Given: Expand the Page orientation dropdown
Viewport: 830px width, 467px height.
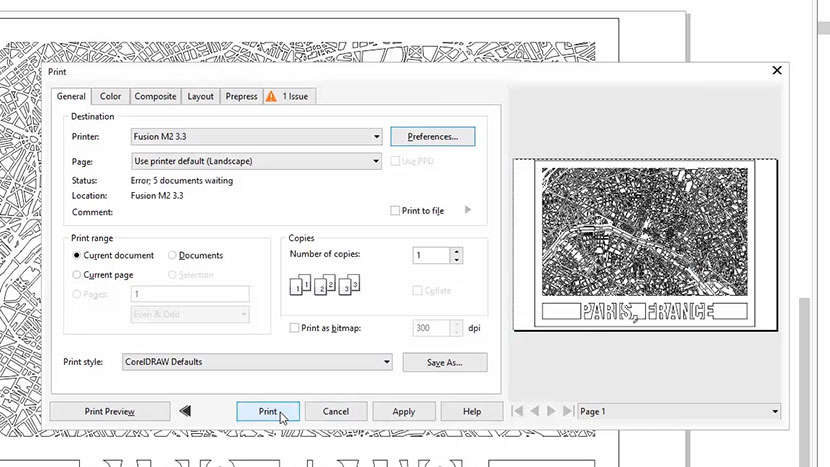Looking at the screenshot, I should pyautogui.click(x=376, y=161).
